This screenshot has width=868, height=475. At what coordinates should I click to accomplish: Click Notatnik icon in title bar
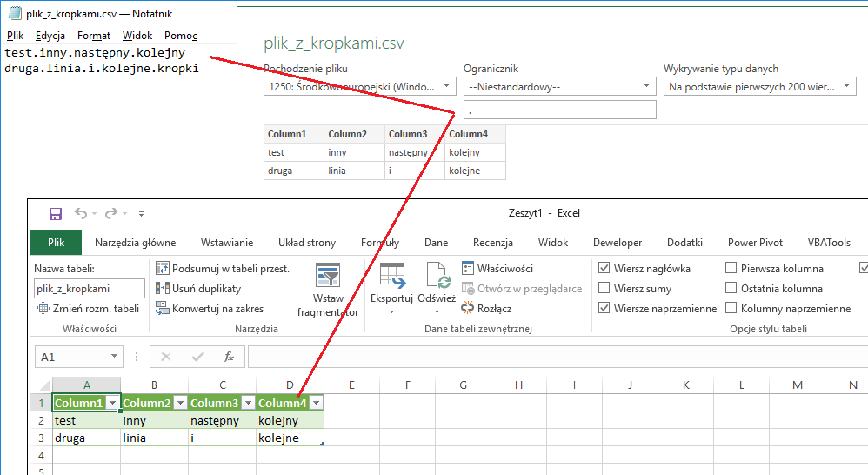coord(15,13)
